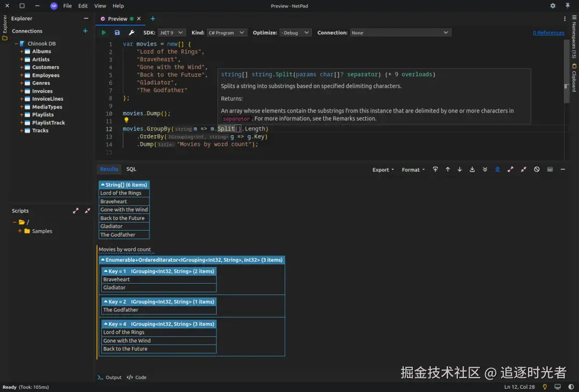
Task: Save the script using the floppy disk icon
Action: pyautogui.click(x=117, y=33)
